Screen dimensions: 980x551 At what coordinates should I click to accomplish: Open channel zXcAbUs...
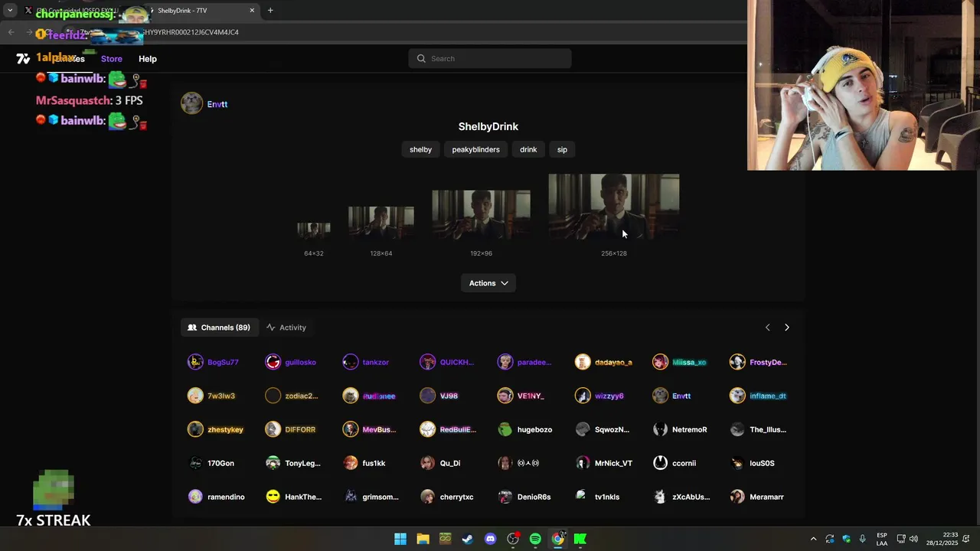pyautogui.click(x=681, y=497)
